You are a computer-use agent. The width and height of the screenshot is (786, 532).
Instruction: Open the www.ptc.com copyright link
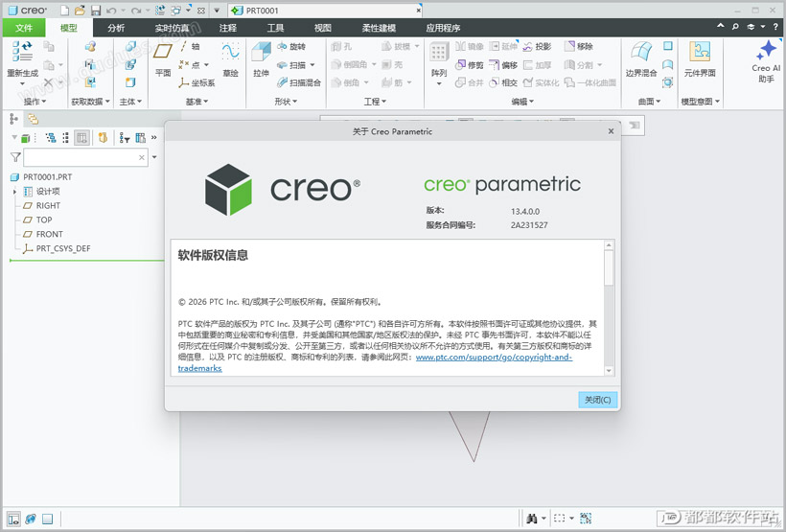click(x=494, y=357)
